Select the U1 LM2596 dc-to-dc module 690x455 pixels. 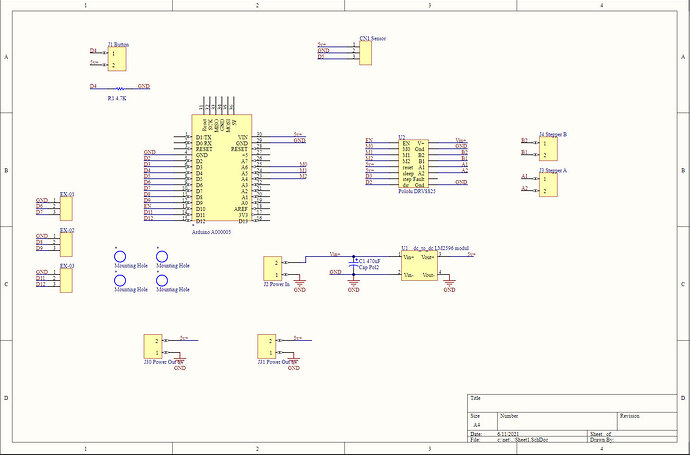[419, 266]
